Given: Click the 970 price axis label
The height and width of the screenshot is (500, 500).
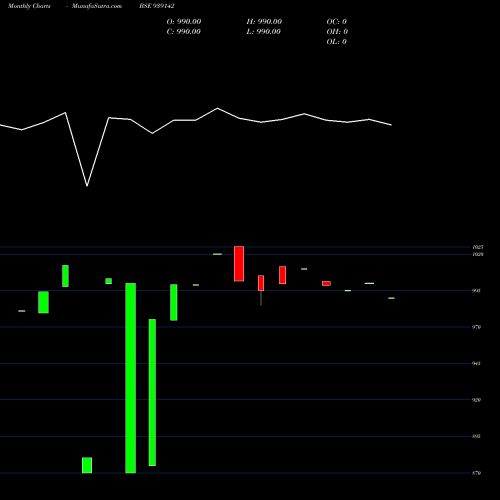Looking at the screenshot, I should 476,327.
